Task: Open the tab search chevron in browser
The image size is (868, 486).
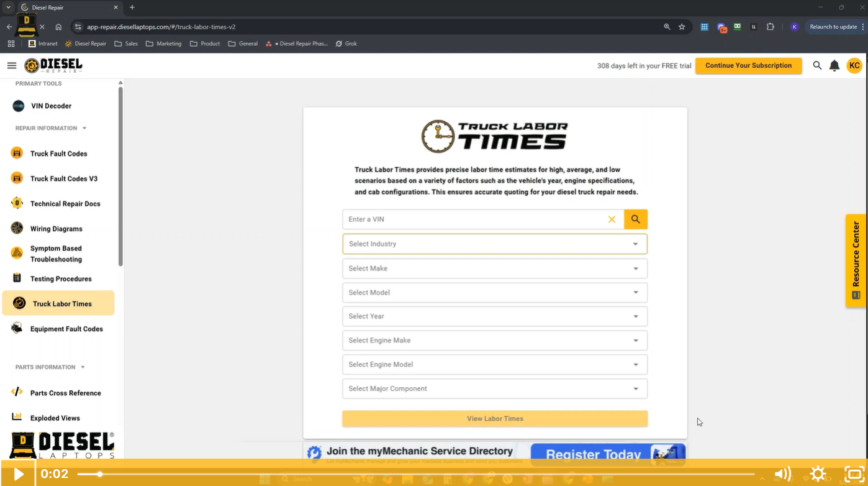Action: [8, 7]
